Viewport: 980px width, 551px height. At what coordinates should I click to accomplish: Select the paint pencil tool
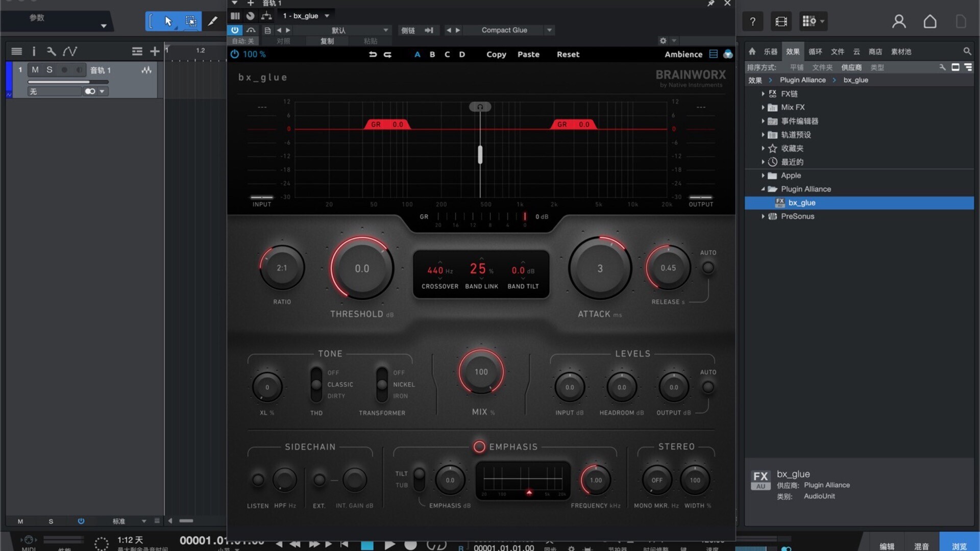coord(212,21)
